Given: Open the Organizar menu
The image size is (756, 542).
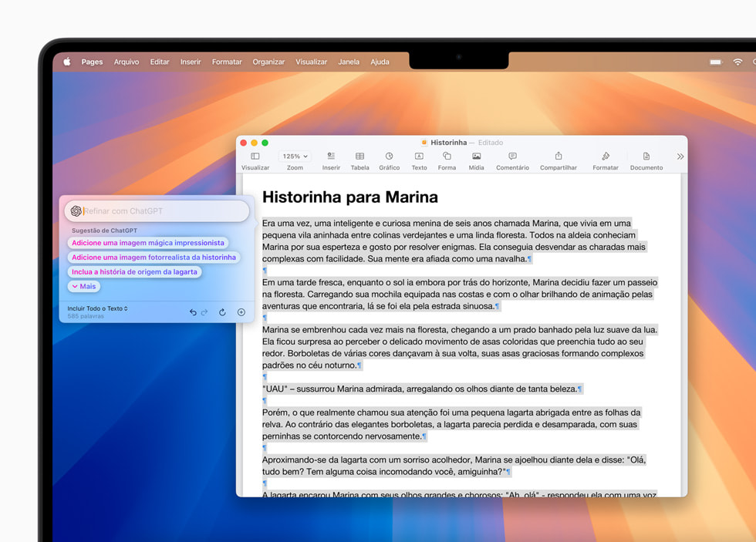Looking at the screenshot, I should pos(268,62).
